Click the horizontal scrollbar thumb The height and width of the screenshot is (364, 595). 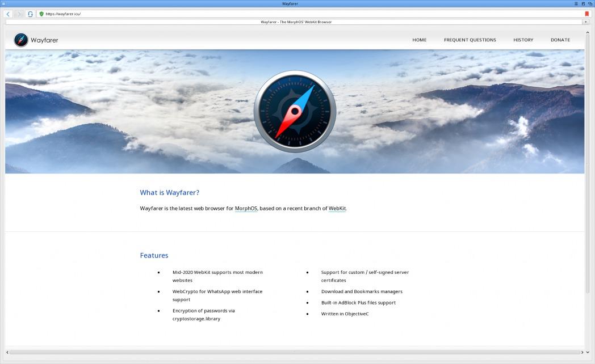(295, 352)
